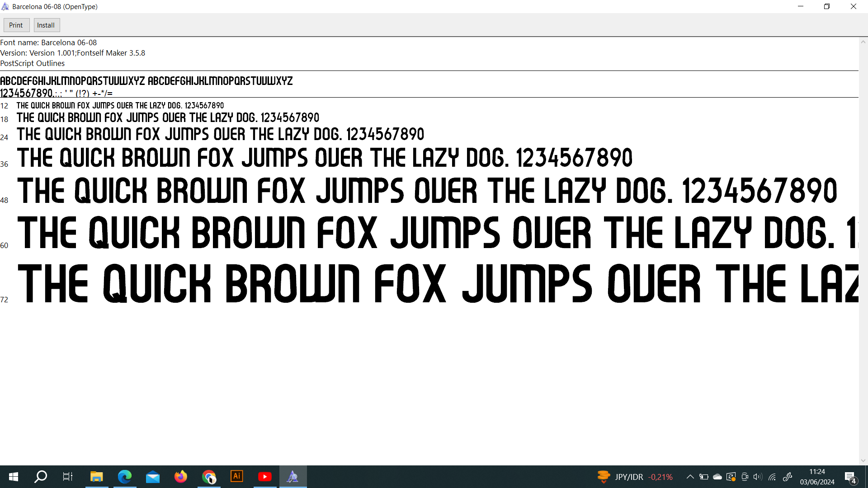Open the volume speaker control
This screenshot has width=868, height=488.
pyautogui.click(x=758, y=477)
